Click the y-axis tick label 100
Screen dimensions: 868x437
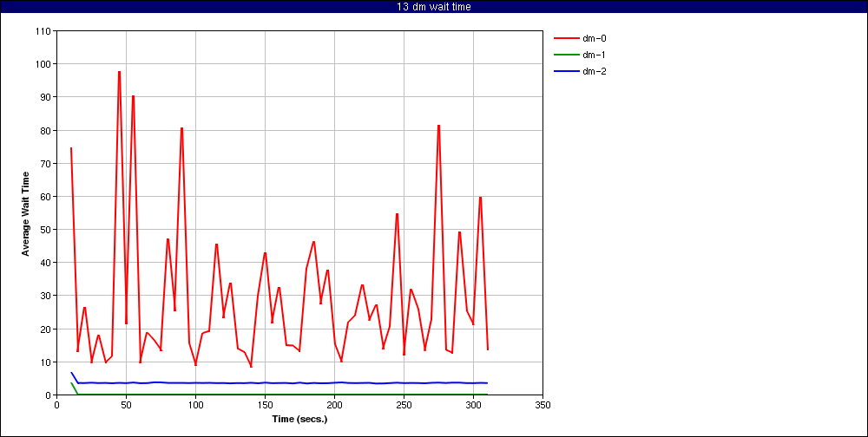click(x=45, y=64)
